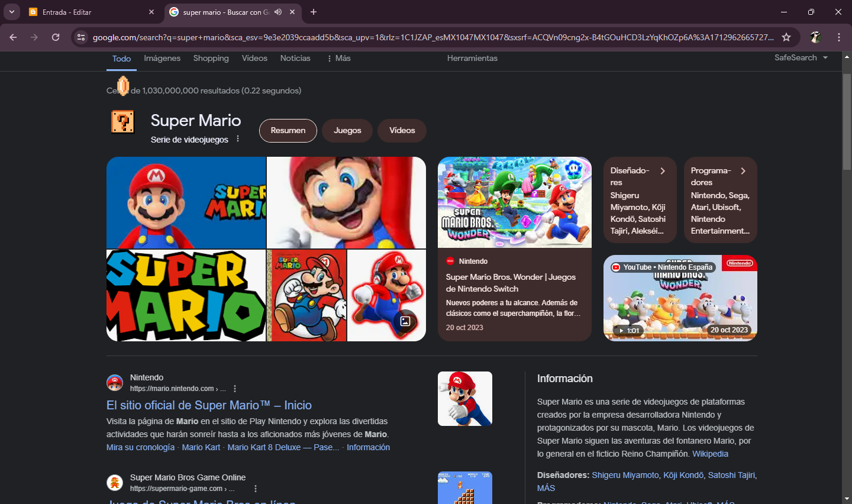
Task: Go forward with the browser arrow
Action: pyautogui.click(x=34, y=37)
